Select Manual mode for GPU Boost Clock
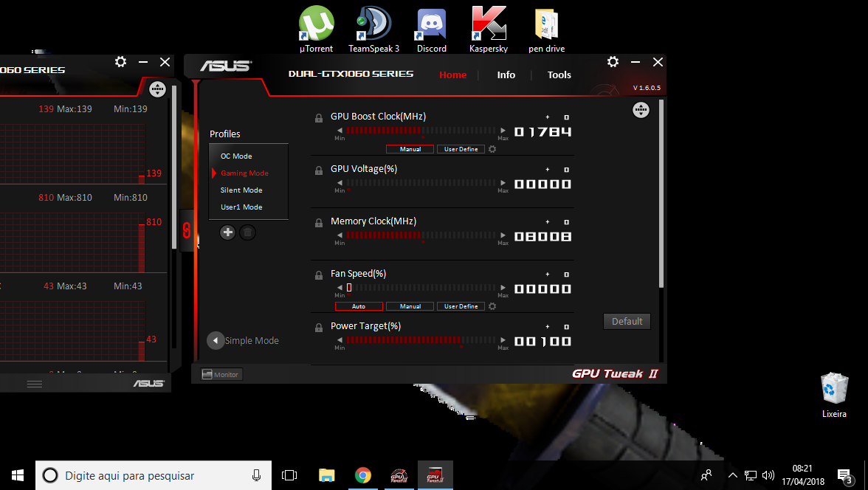Image resolution: width=868 pixels, height=490 pixels. (410, 149)
